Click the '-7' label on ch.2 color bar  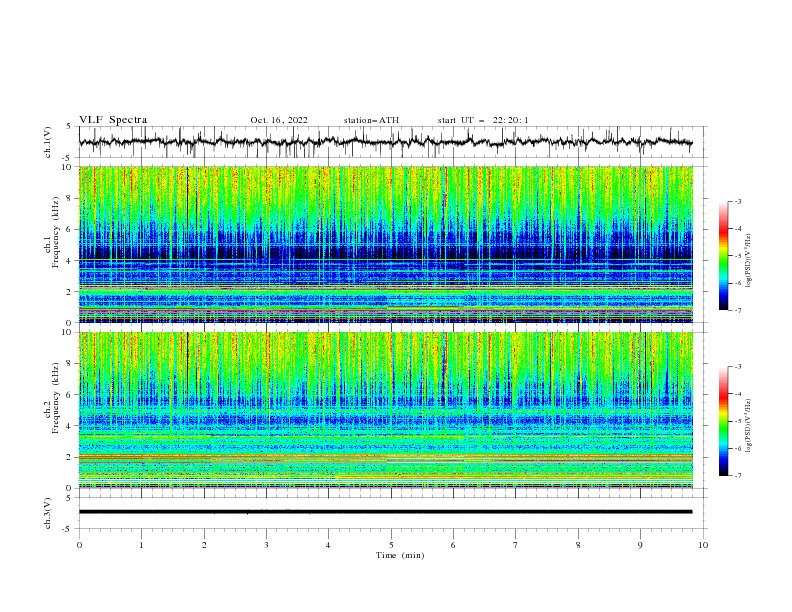pyautogui.click(x=738, y=476)
